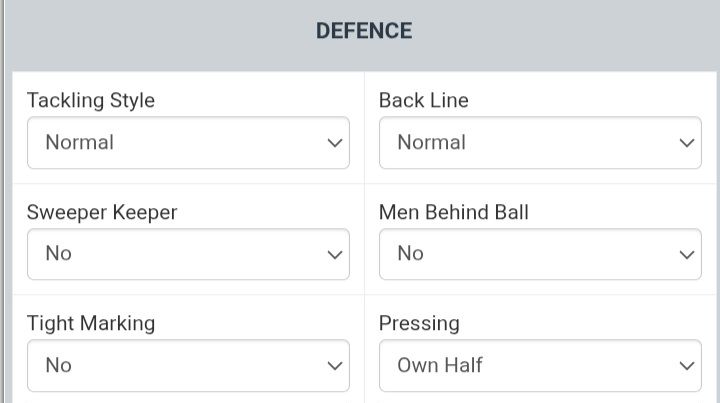Expand the Men Behind Ball select box
The height and width of the screenshot is (403, 720).
pos(540,254)
